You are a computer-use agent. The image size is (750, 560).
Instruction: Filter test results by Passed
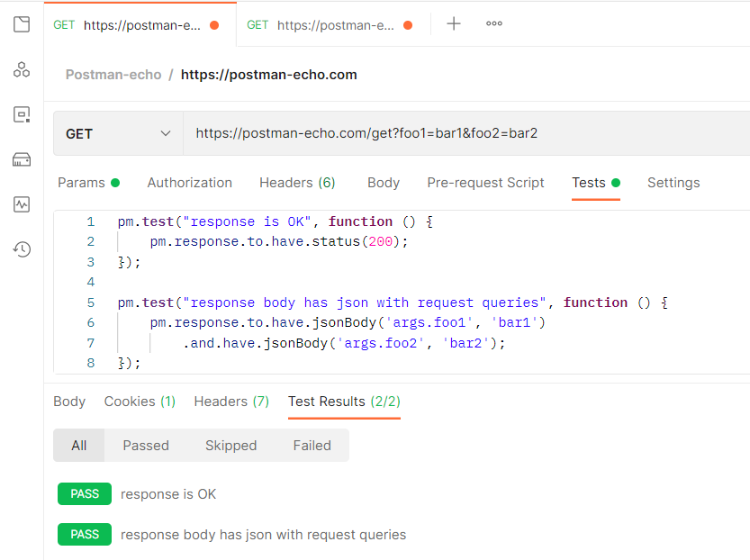[146, 446]
